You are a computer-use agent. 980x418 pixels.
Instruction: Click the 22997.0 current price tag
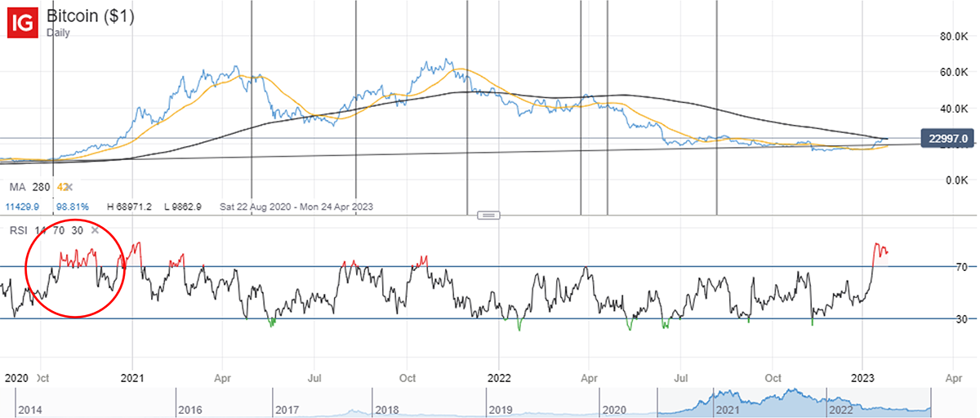[947, 139]
